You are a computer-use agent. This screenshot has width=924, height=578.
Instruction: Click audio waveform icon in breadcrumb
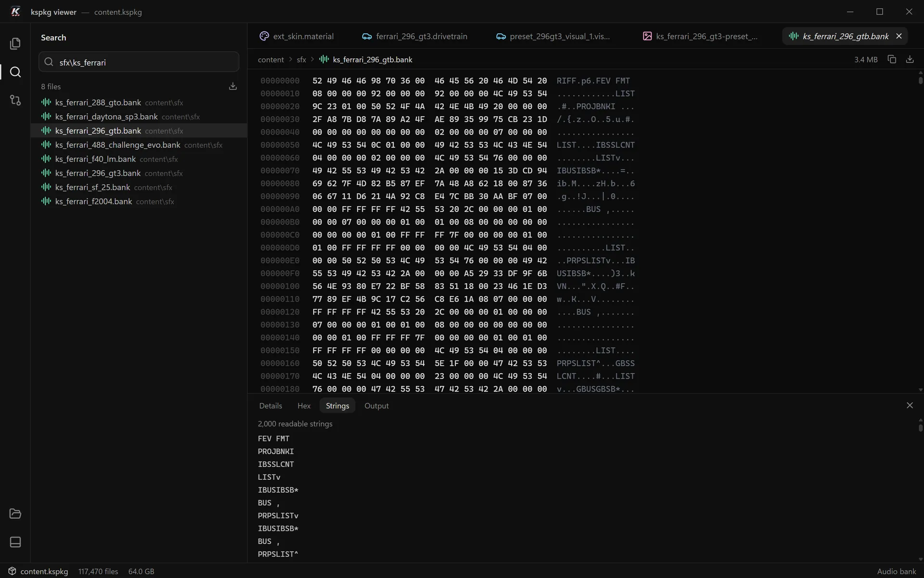pyautogui.click(x=324, y=59)
